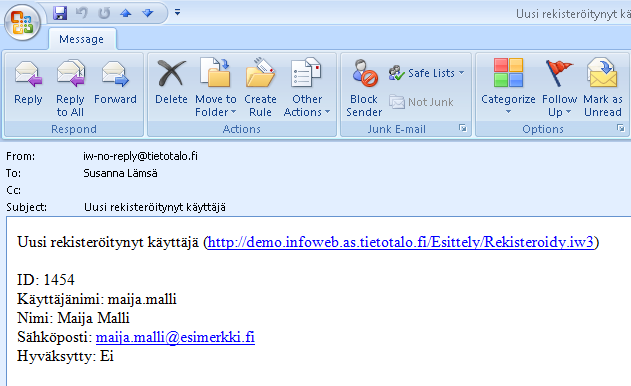Click the Käyttäjänimi: maija.malli line

pos(97,299)
